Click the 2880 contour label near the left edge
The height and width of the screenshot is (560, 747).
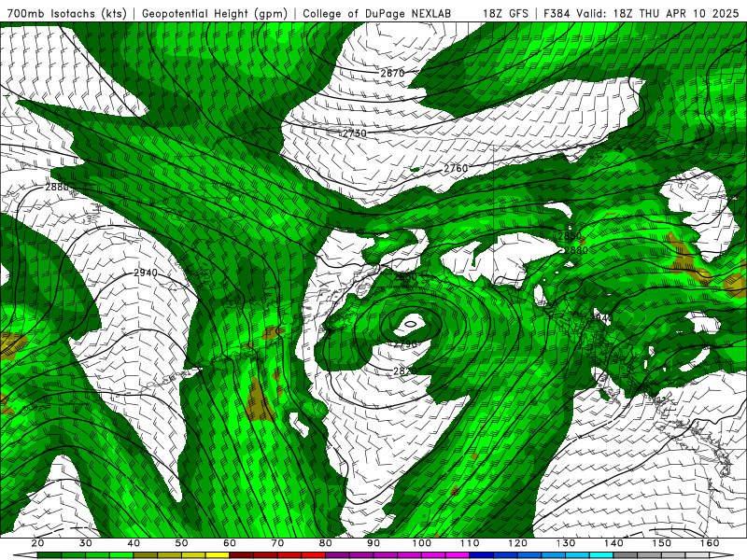coord(57,188)
